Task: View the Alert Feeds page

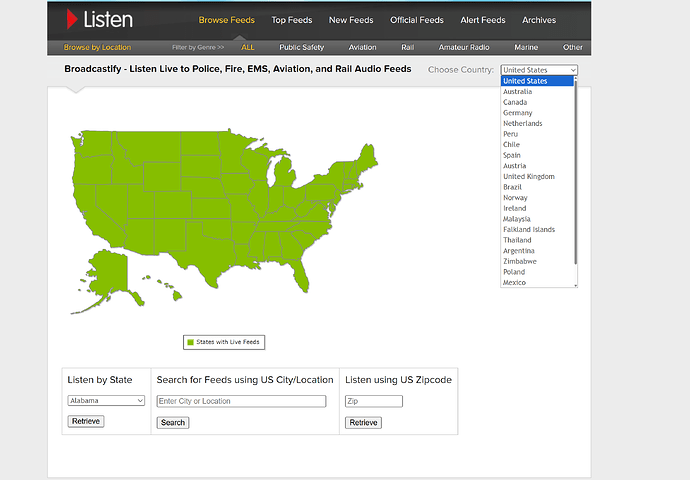Action: point(483,20)
